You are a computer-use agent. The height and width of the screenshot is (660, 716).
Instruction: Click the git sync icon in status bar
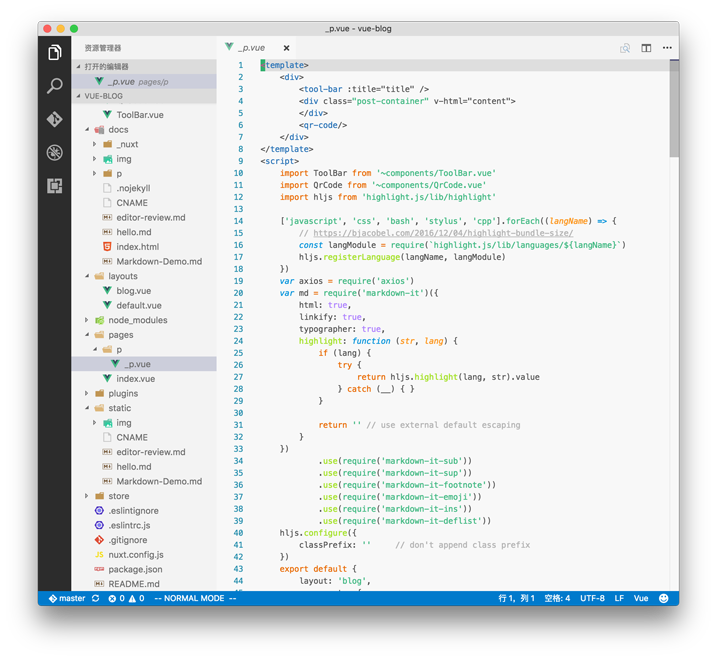click(x=95, y=598)
